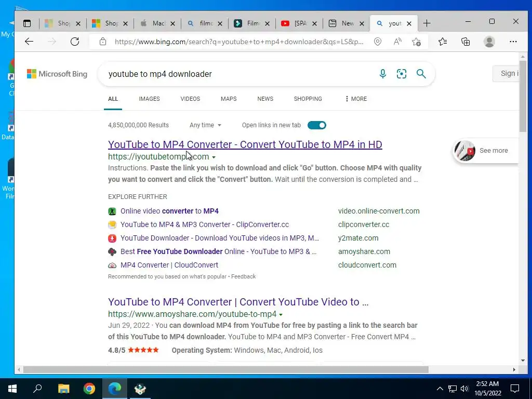
Task: Close the filmc search tab
Action: click(x=220, y=23)
